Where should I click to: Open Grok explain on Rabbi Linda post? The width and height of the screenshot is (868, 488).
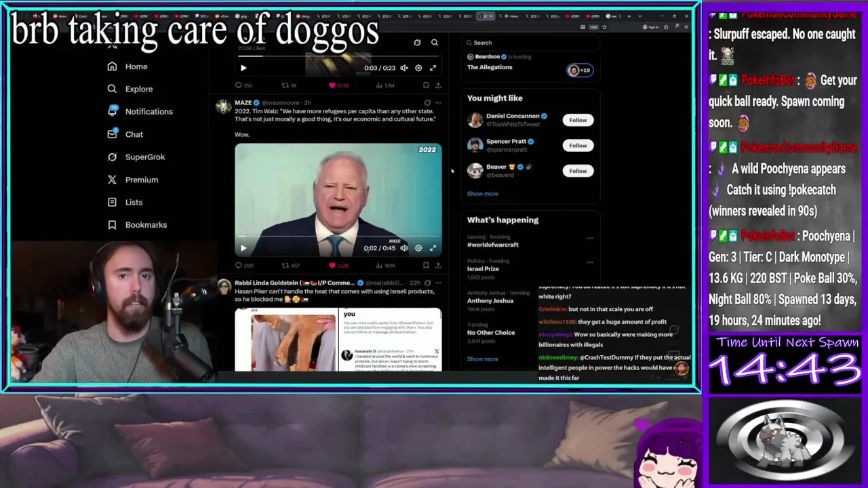427,283
